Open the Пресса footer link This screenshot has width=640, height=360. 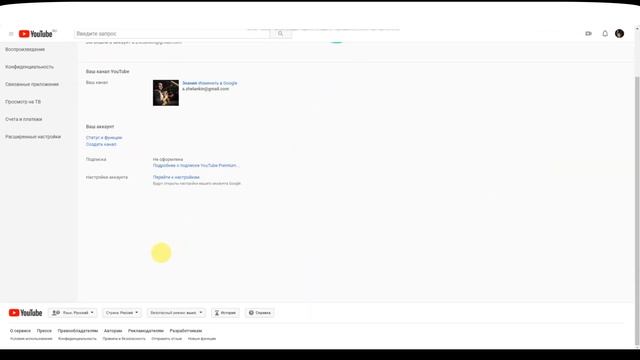pos(44,331)
